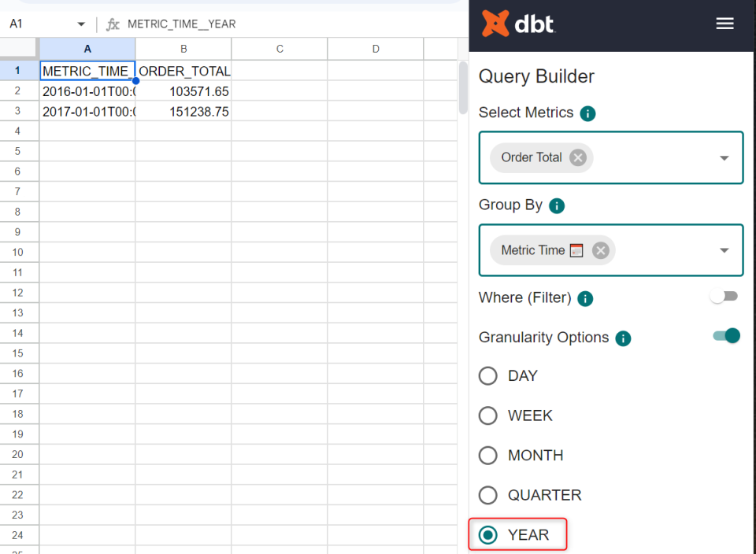
Task: Show info for Where (Filter)
Action: [585, 299]
